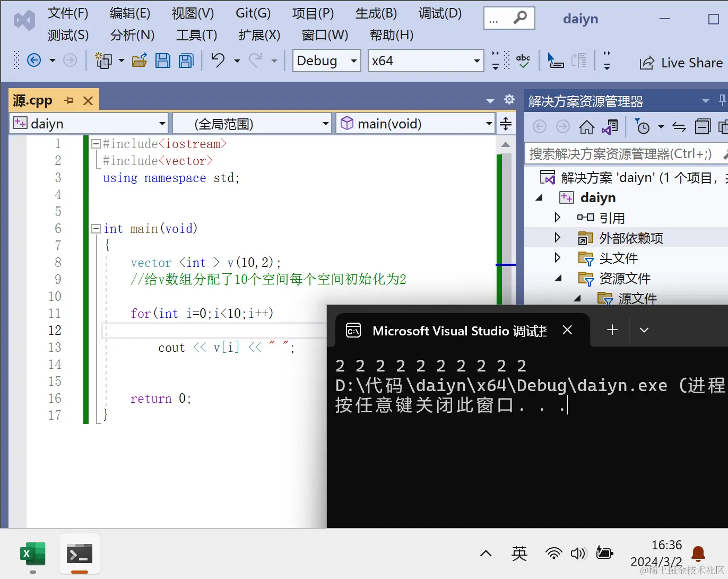The width and height of the screenshot is (728, 579).
Task: Click editor scrollbar up arrow
Action: [506, 144]
